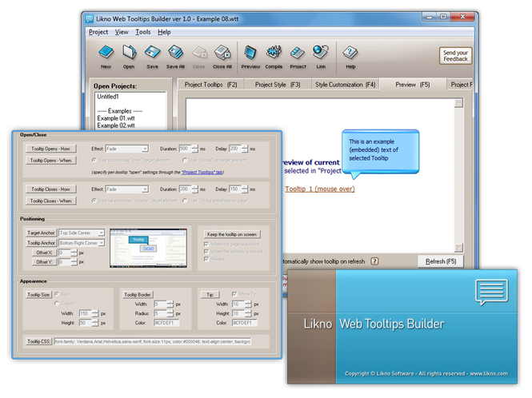Select Auto tooltip size radio
The width and height of the screenshot is (532, 398).
[57, 294]
